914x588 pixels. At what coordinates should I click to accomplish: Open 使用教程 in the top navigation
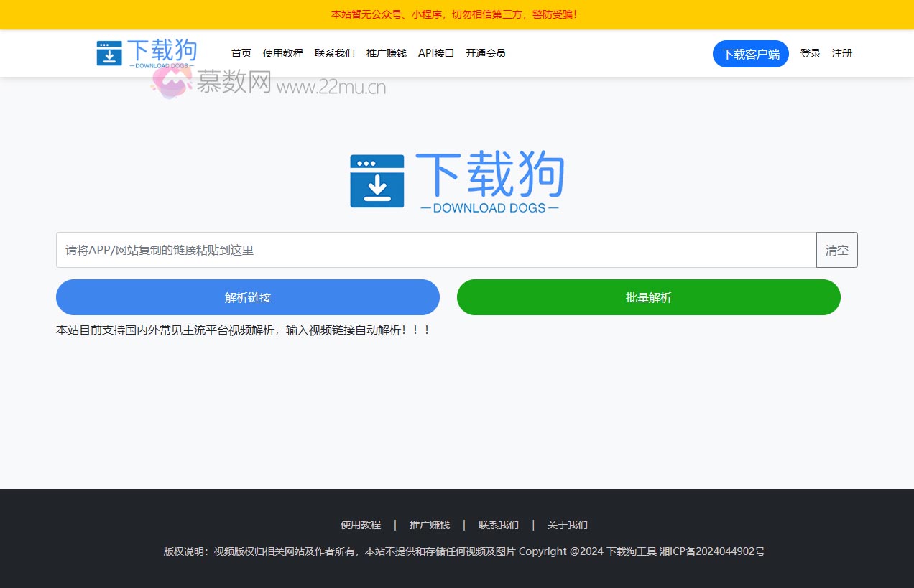[283, 52]
